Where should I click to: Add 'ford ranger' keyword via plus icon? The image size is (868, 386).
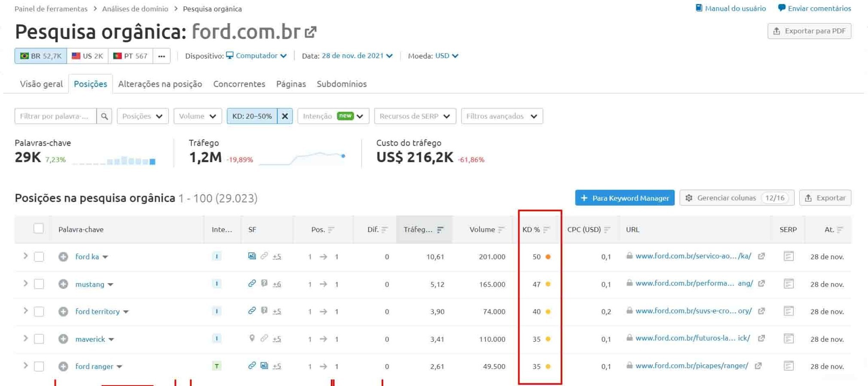[x=63, y=367]
